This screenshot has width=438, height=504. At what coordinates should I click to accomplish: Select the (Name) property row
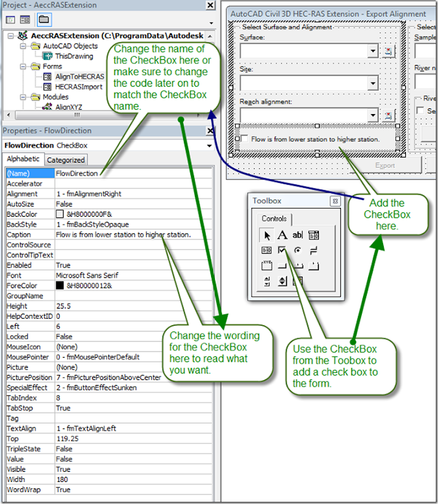point(109,174)
